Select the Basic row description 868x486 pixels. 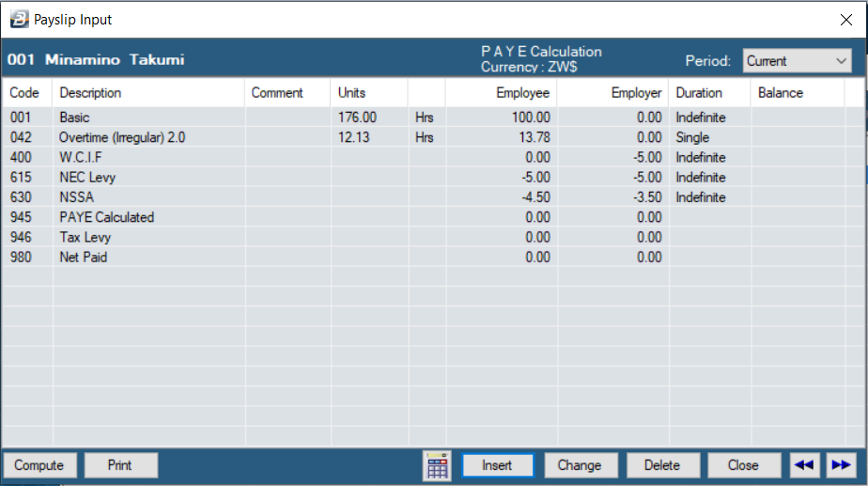75,118
